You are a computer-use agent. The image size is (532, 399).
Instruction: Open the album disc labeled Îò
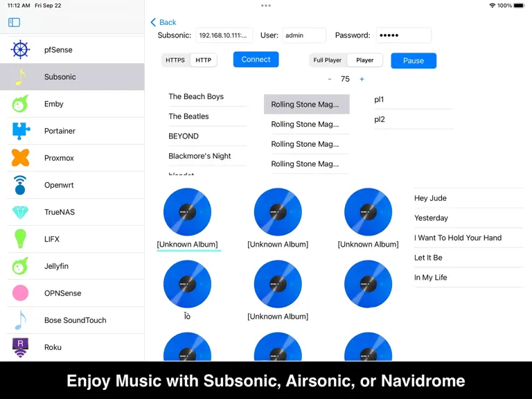(187, 284)
